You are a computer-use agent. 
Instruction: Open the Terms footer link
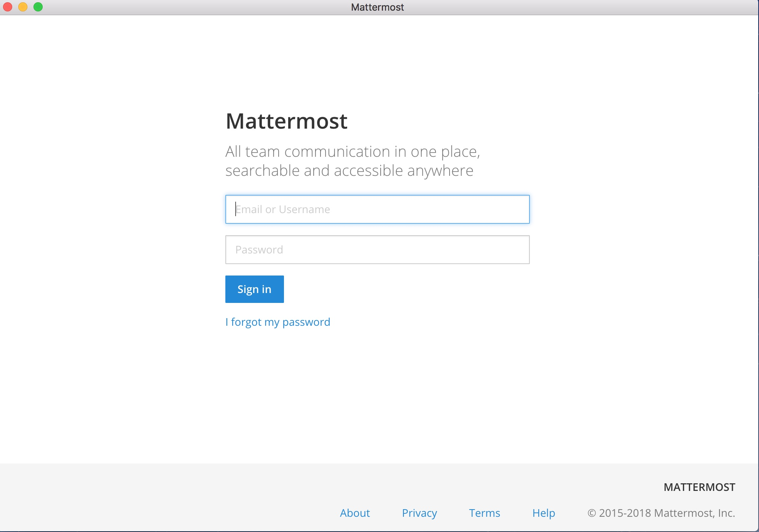click(x=485, y=513)
